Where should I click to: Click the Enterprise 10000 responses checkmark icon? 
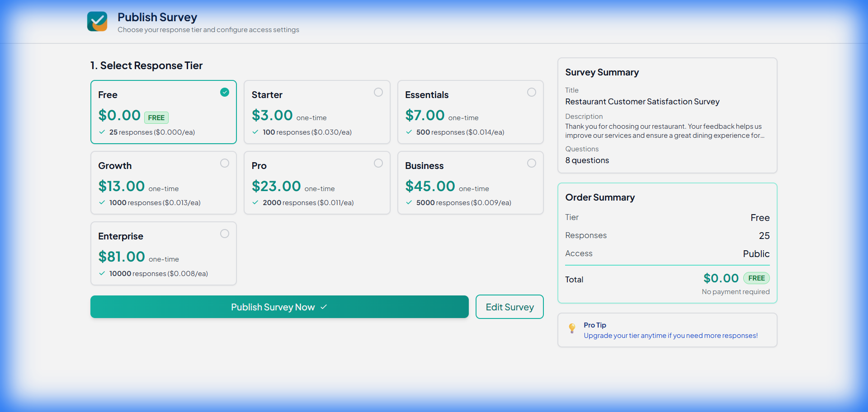(102, 273)
